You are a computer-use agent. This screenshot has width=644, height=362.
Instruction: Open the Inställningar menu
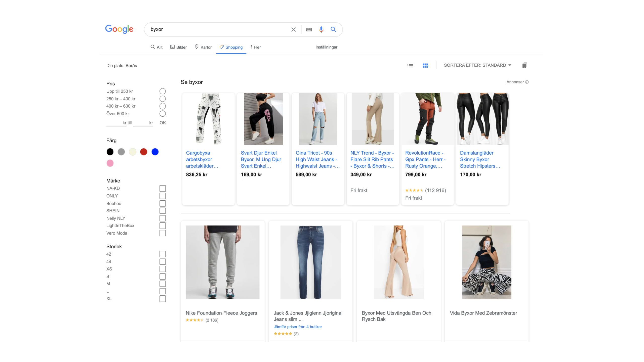click(326, 47)
